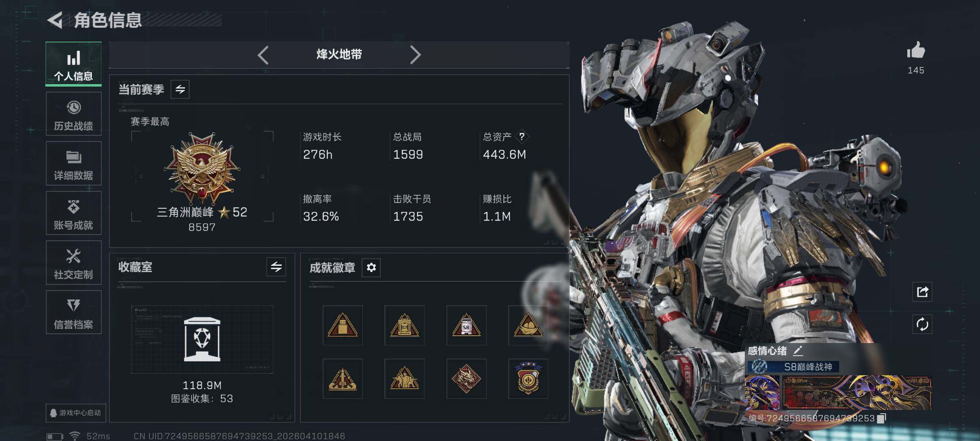
Task: Click the question mark beside 总资产
Action: [x=522, y=137]
